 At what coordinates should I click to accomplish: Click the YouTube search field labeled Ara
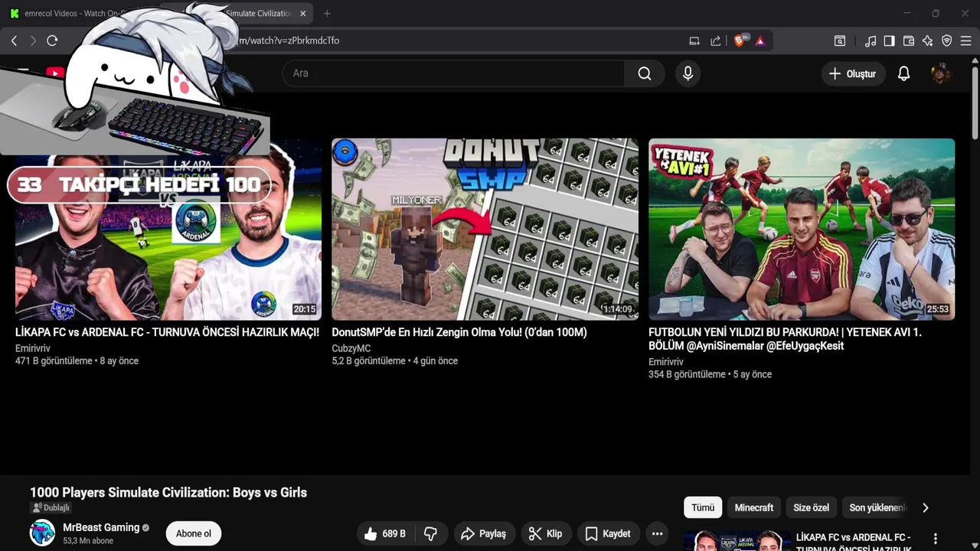453,73
